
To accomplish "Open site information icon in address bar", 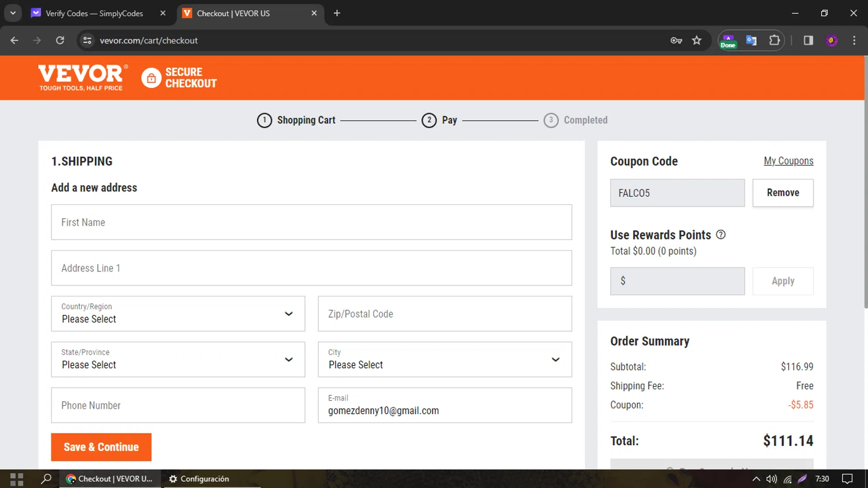I will [87, 41].
